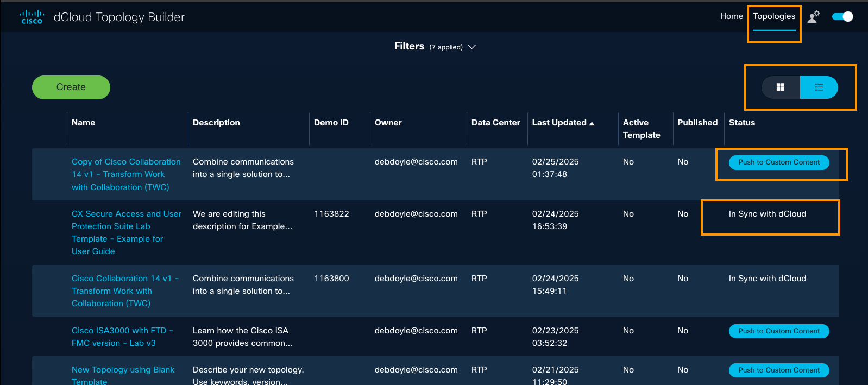Sort by Last Updated column arrow
Screen dimensions: 868x385
[592, 123]
